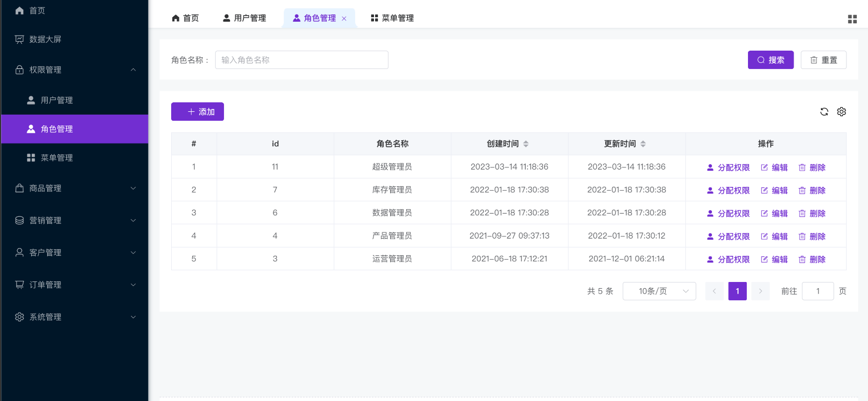The width and height of the screenshot is (868, 401).
Task: Assign permissions for 数据管理员
Action: pos(728,214)
